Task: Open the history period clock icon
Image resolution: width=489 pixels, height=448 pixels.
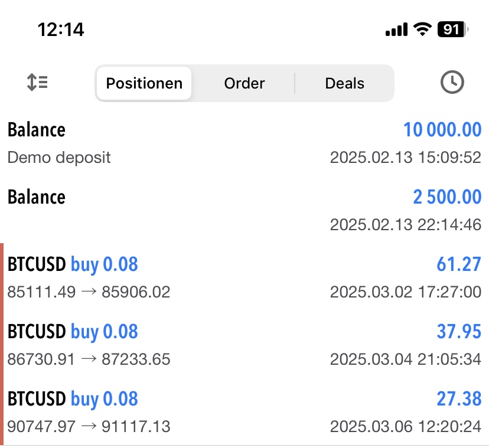Action: [452, 83]
